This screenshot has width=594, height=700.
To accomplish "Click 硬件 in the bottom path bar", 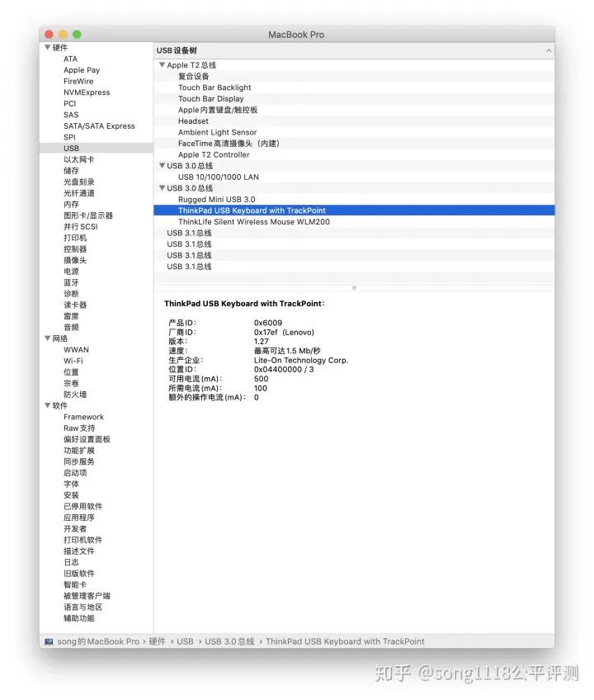I will pos(157,641).
